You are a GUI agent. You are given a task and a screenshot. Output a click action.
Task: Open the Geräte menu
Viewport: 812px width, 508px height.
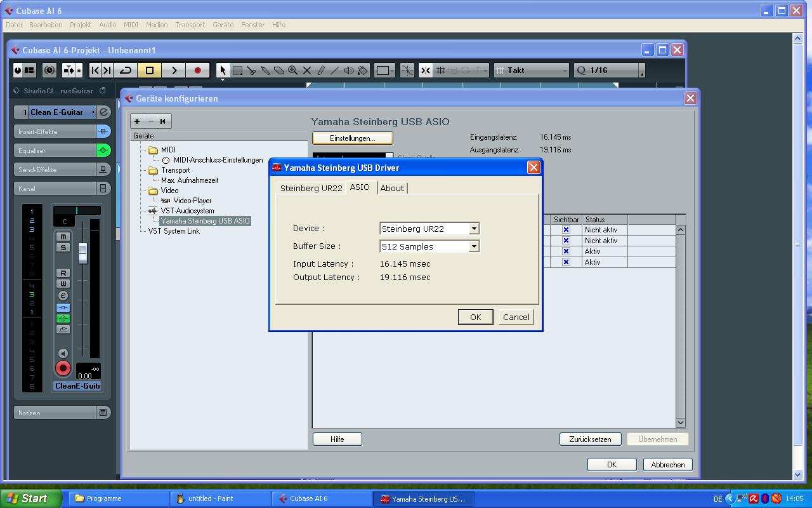tap(223, 25)
